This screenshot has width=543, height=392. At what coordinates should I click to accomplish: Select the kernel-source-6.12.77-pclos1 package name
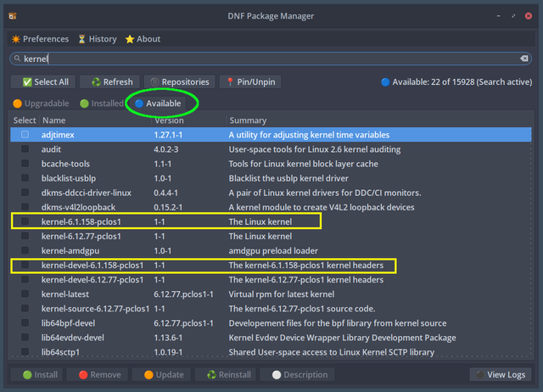coord(95,309)
